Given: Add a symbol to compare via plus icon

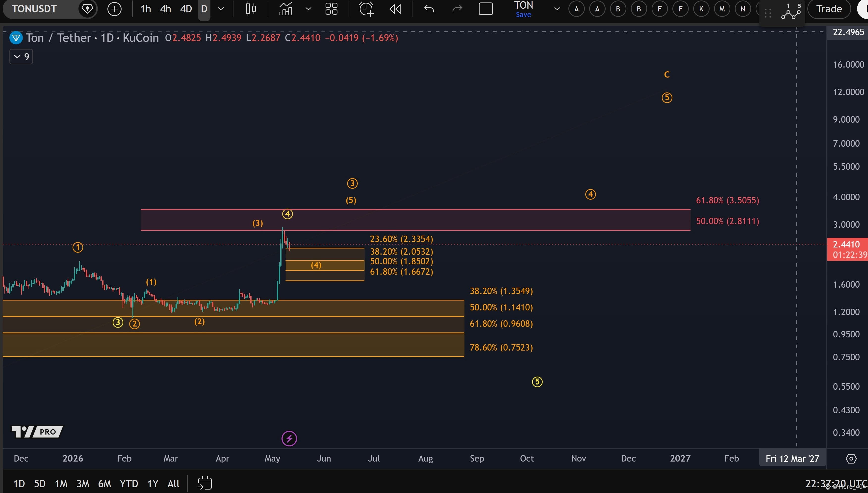Looking at the screenshot, I should click(x=114, y=9).
